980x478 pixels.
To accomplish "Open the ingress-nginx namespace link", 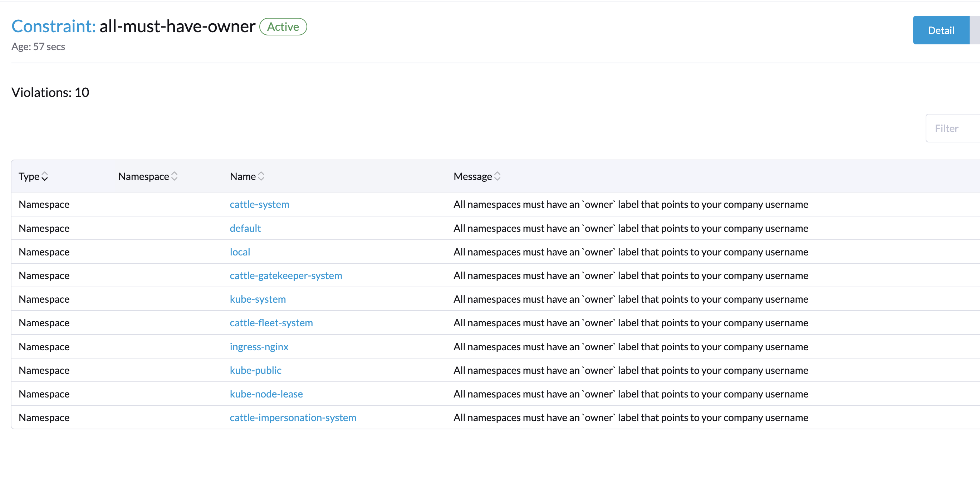I will [259, 347].
